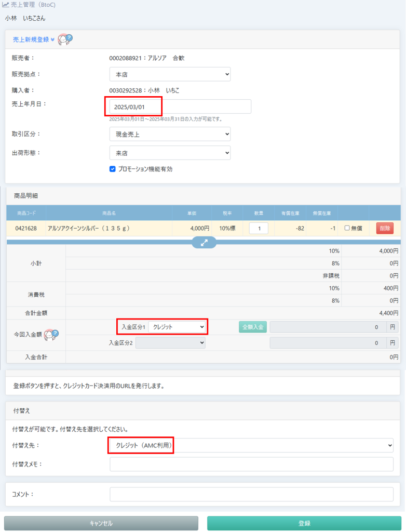Click the 売上年月日 date field

[x=180, y=107]
